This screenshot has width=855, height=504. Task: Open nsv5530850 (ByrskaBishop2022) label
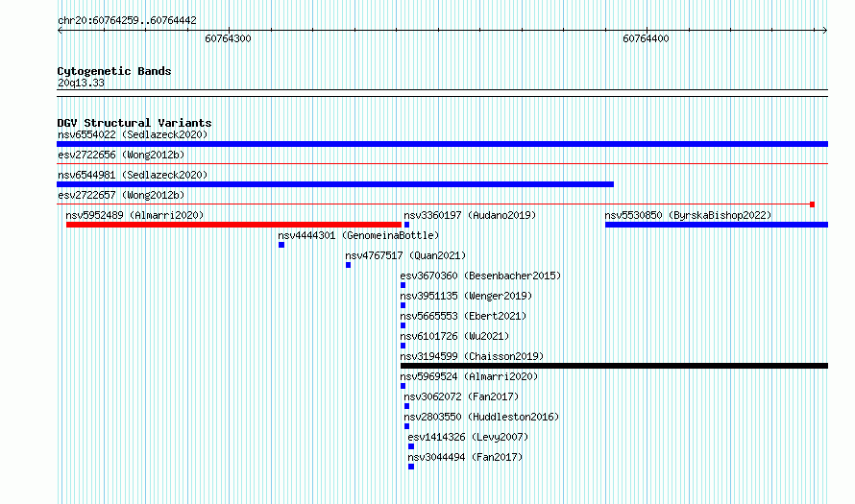[688, 215]
